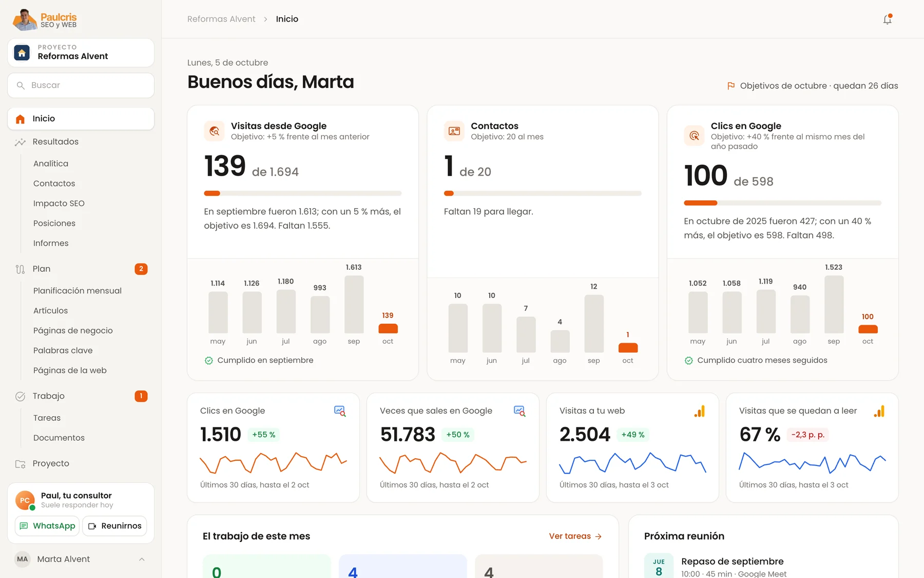Open Analítica in the sidebar
This screenshot has width=924, height=578.
51,163
